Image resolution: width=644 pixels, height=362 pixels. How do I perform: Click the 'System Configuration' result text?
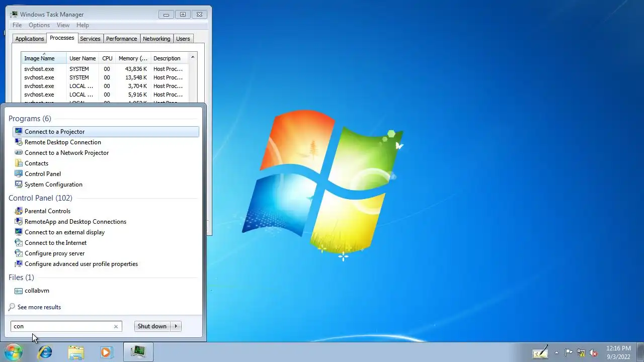[x=53, y=185]
